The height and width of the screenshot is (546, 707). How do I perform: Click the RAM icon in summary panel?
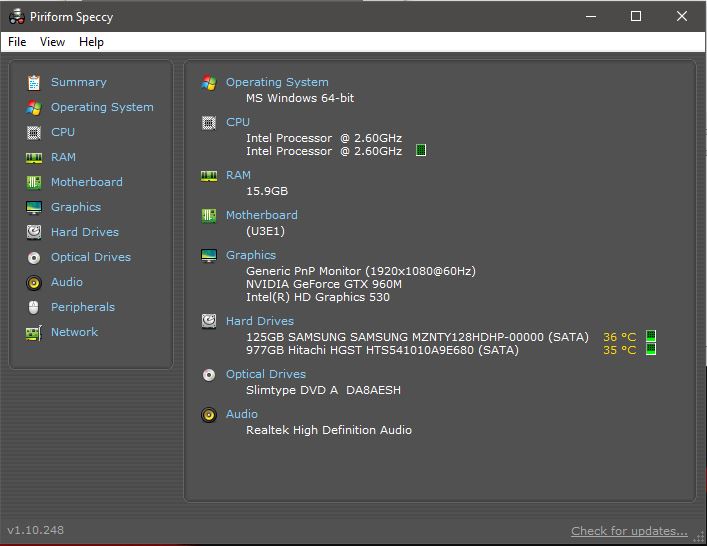click(x=209, y=176)
